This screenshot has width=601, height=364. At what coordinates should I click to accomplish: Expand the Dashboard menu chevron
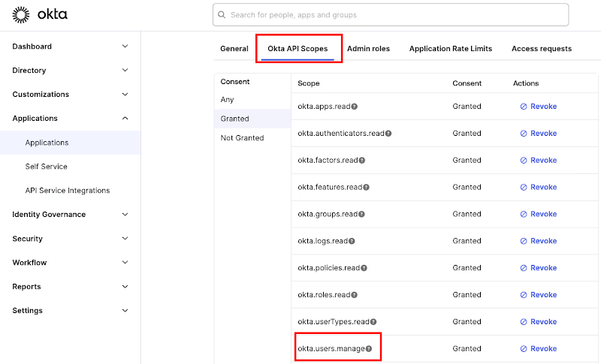[125, 47]
